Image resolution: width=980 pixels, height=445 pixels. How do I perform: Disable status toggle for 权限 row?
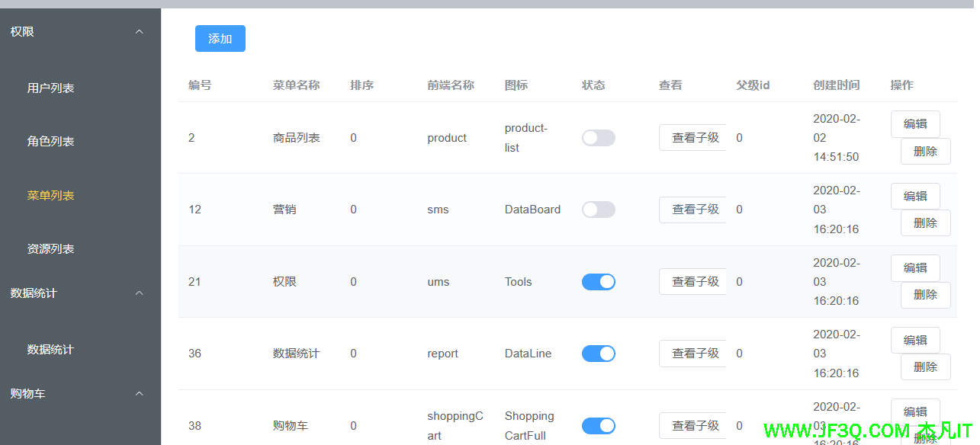click(598, 282)
